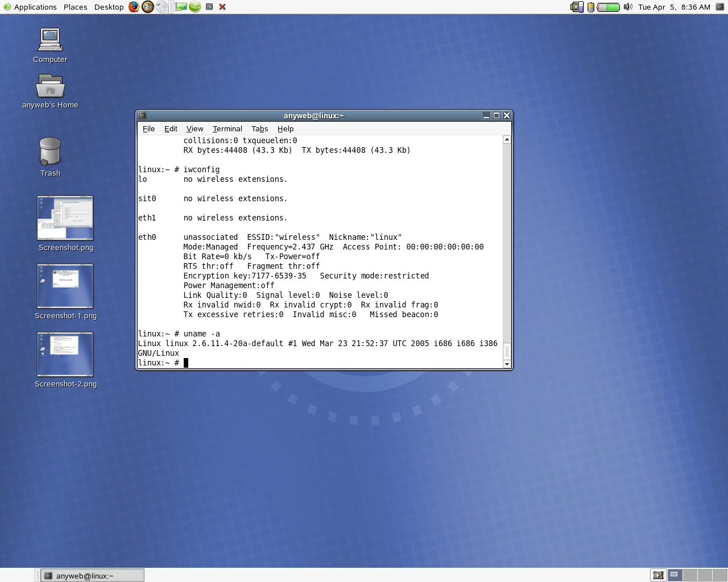Image resolution: width=728 pixels, height=582 pixels.
Task: Click the anyweb@linux:~ taskbar button
Action: click(93, 575)
